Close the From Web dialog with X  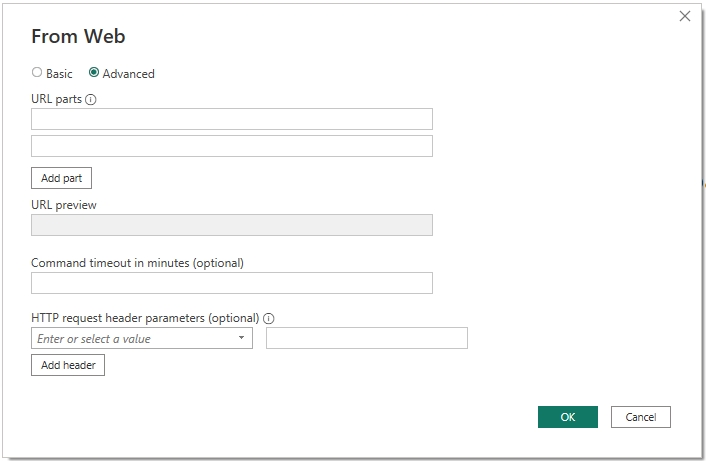coord(685,16)
